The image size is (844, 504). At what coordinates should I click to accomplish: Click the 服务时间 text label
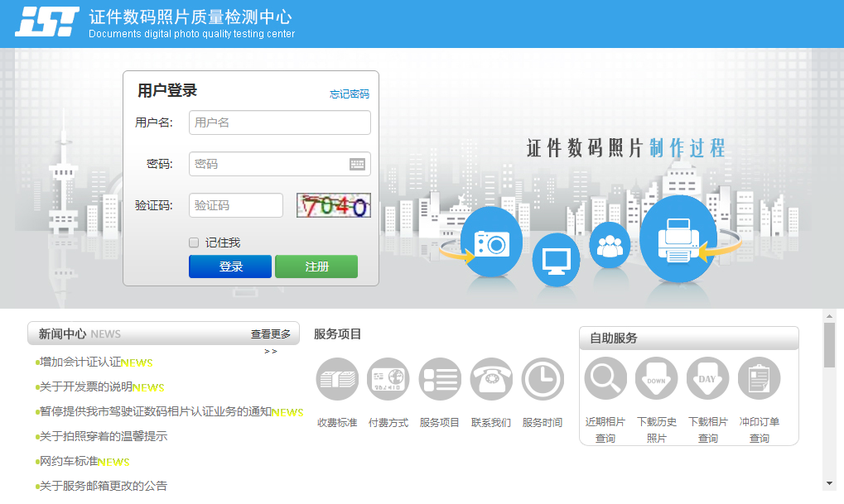[x=543, y=423]
